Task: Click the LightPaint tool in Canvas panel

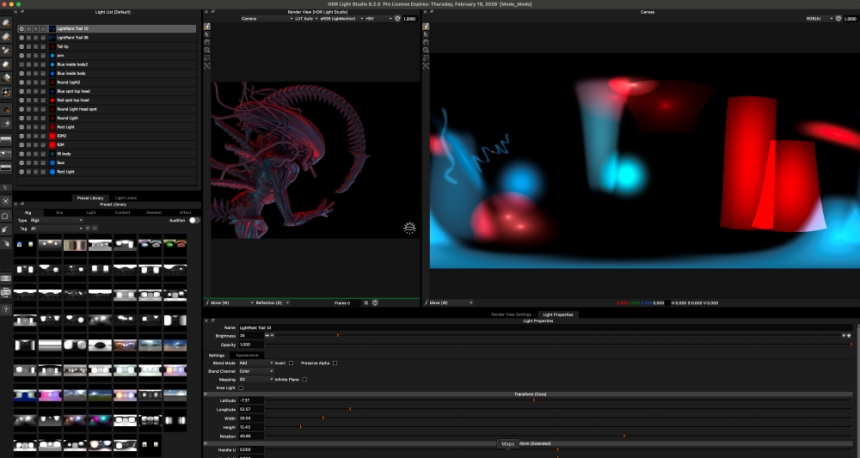Action: [426, 26]
